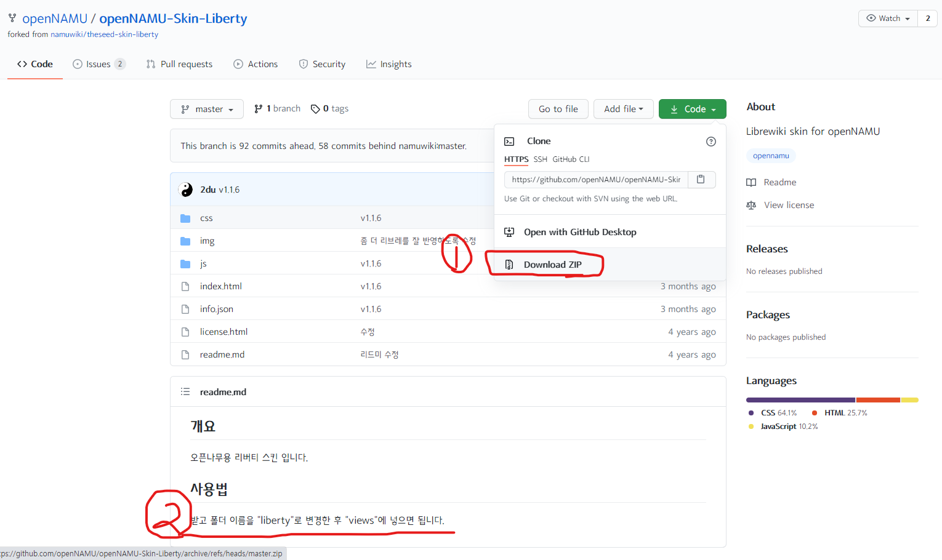The width and height of the screenshot is (942, 560).
Task: Open the img folder
Action: coord(207,241)
